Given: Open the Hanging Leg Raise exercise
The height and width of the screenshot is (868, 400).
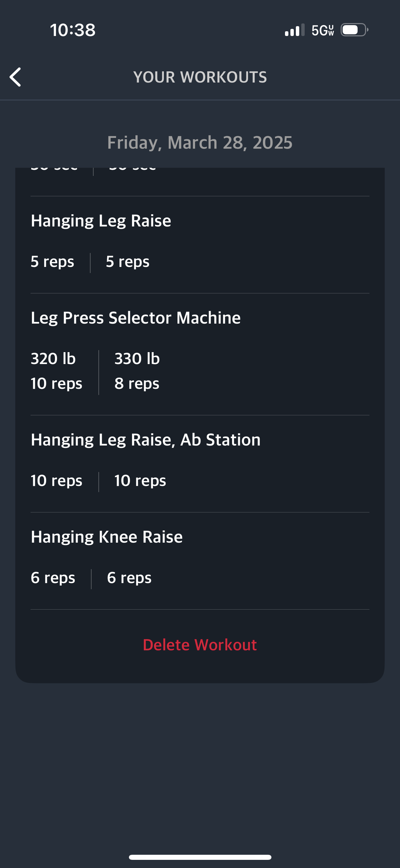Looking at the screenshot, I should (101, 221).
